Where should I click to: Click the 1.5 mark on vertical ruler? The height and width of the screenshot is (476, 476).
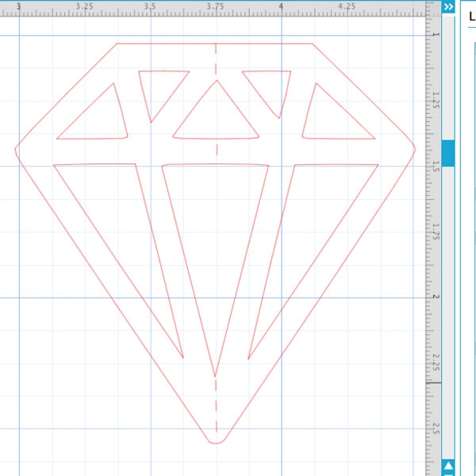point(436,167)
